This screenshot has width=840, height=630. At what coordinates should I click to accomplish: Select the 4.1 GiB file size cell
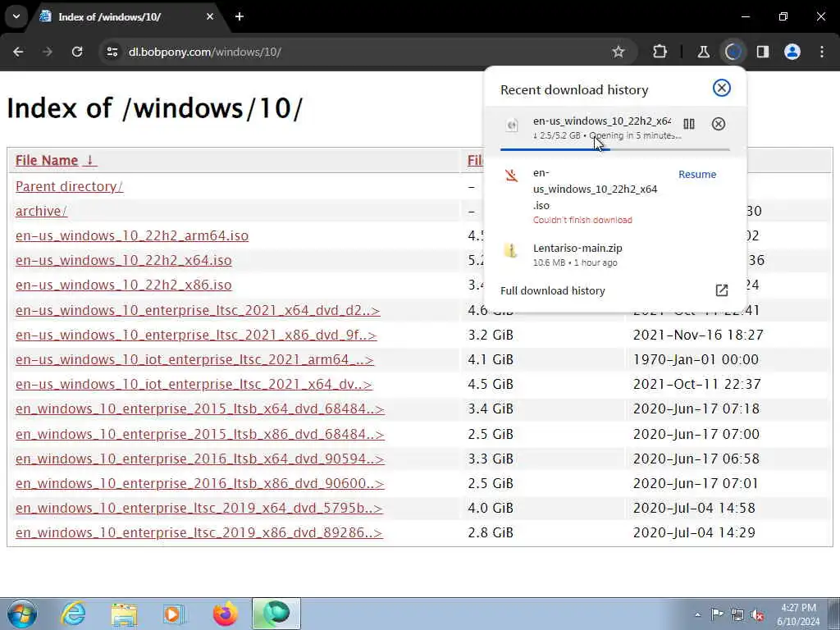491,359
